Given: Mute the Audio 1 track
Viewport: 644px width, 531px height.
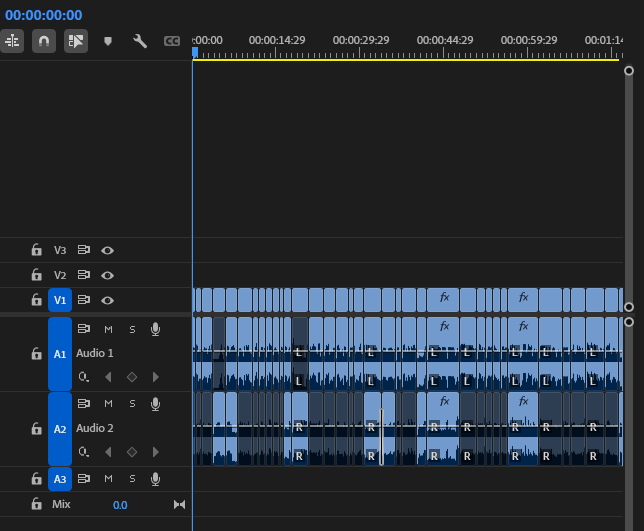Looking at the screenshot, I should click(108, 329).
